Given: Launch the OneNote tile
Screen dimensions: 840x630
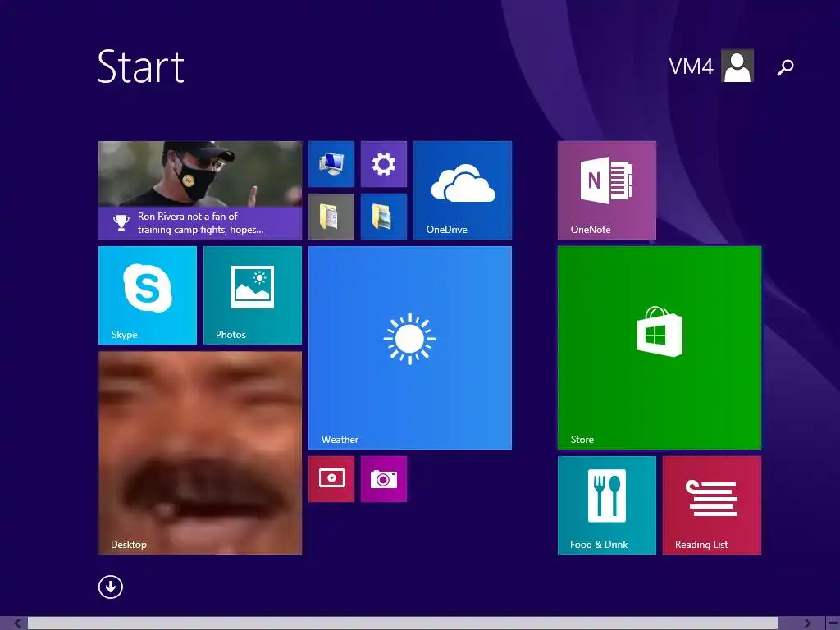Looking at the screenshot, I should [x=606, y=190].
